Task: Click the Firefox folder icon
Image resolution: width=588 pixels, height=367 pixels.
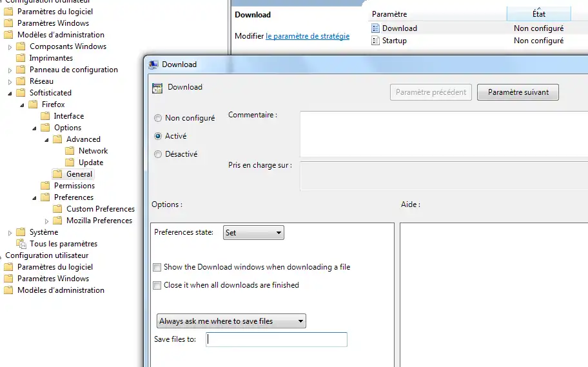Action: point(33,104)
